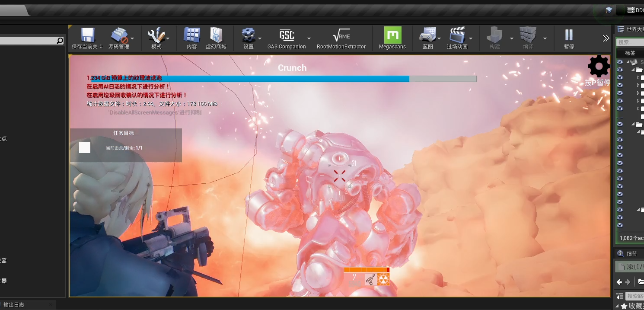644x310 pixels.
Task: Go back with the left arrow in content browser
Action: 619,282
